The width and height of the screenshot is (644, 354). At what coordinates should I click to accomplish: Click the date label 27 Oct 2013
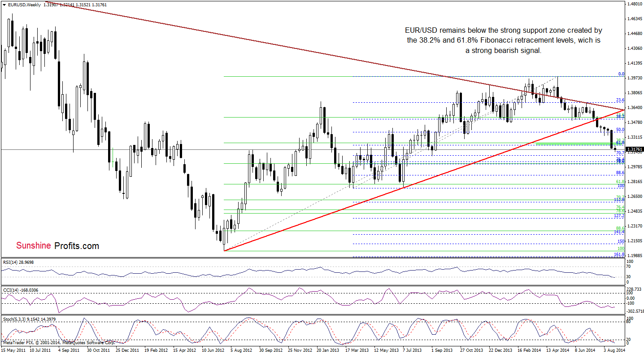pyautogui.click(x=473, y=349)
